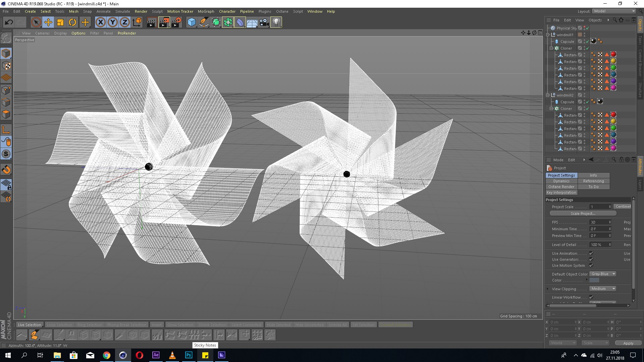The image size is (644, 362).
Task: Click the Make Editable icon
Action: (x=6, y=39)
